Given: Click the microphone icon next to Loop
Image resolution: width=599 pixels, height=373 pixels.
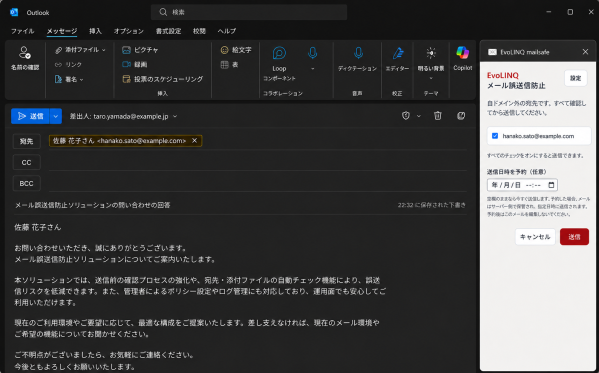Looking at the screenshot, I should click(x=312, y=53).
